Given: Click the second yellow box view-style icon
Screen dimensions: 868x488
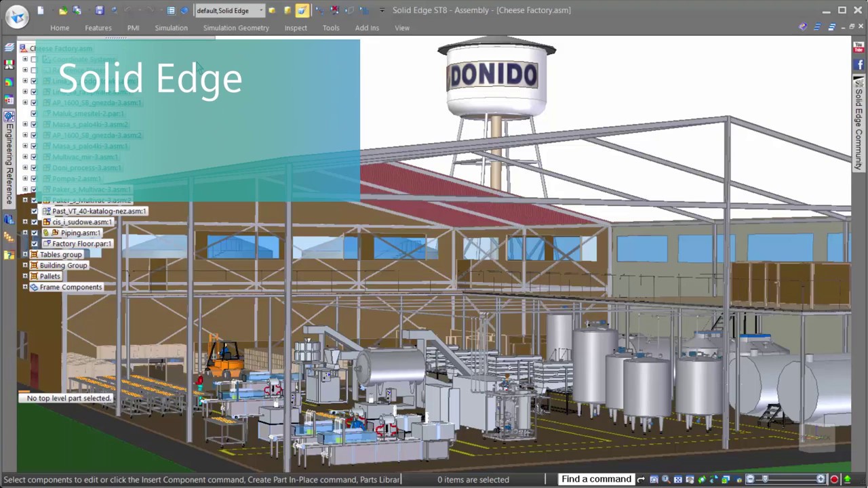Looking at the screenshot, I should coord(288,10).
